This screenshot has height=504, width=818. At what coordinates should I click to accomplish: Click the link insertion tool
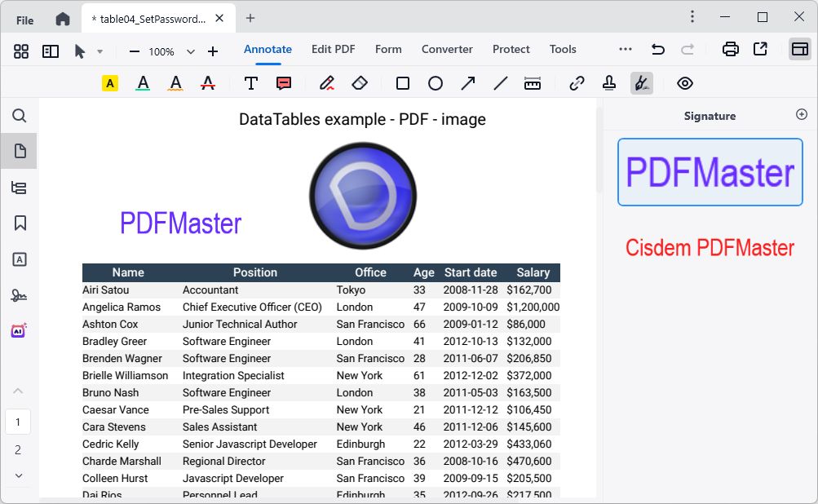(577, 83)
